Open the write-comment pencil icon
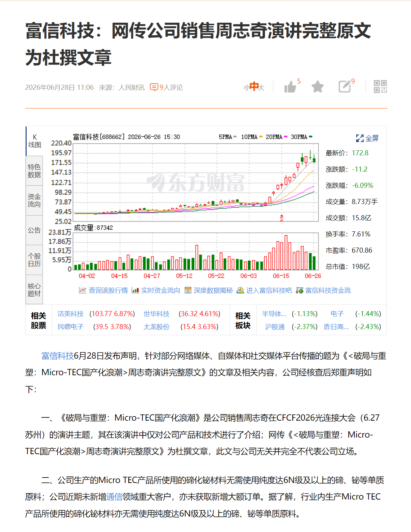Viewport: 411px width, 532px height. coord(345,87)
